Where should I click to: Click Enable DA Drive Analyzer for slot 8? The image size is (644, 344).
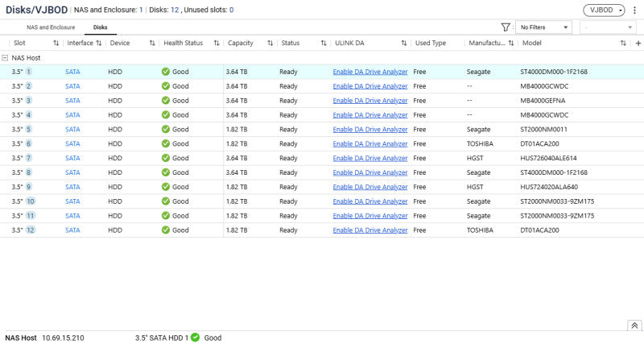(x=370, y=172)
